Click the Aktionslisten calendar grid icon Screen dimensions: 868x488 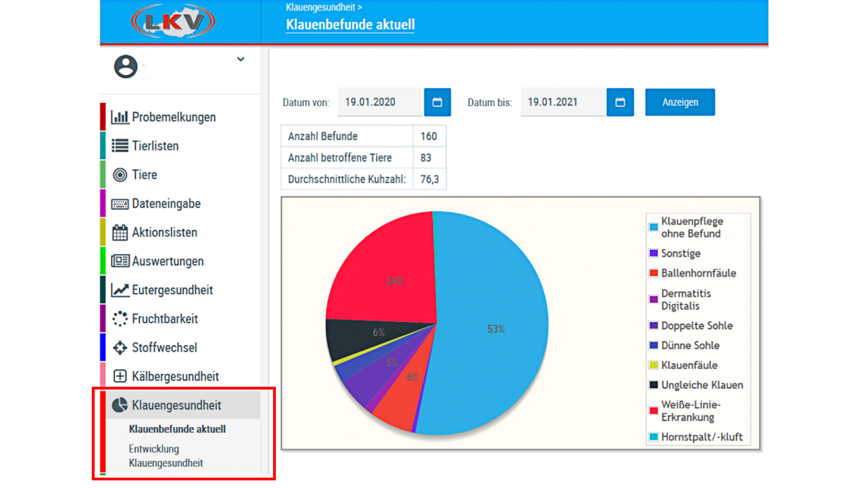tap(120, 232)
